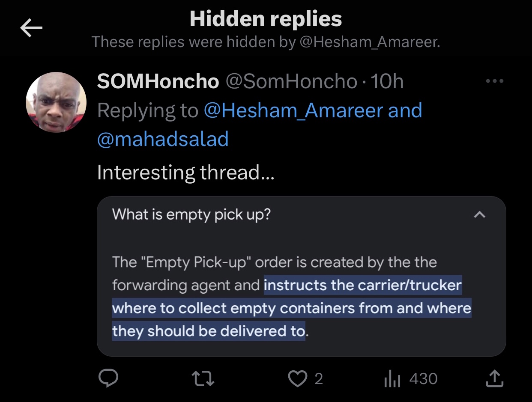The image size is (532, 402).
Task: Like the tweet with the heart icon
Action: 298,378
